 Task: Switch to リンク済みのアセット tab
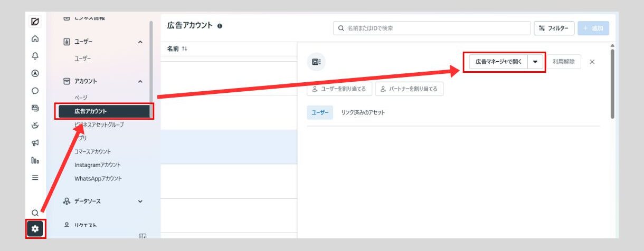[363, 112]
